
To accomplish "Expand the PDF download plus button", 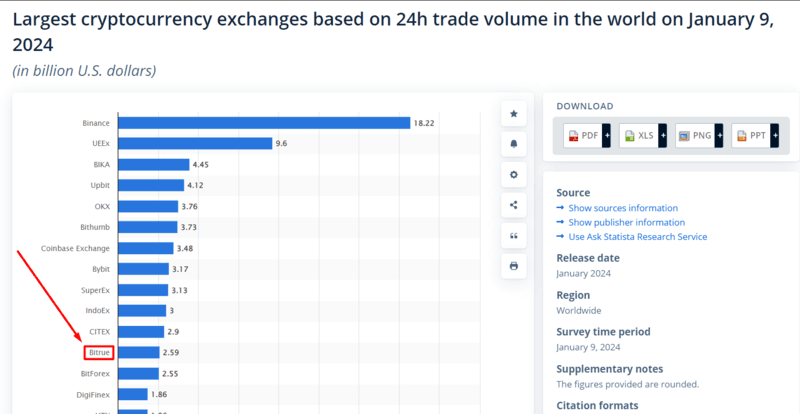I will (606, 136).
